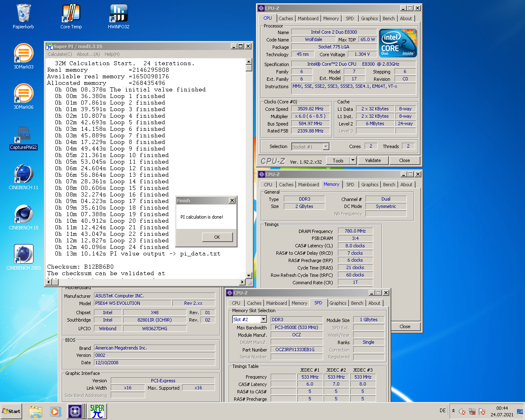Click the Super PI vertical scrollbar down arrow
The height and width of the screenshot is (420, 525).
pyautogui.click(x=249, y=275)
